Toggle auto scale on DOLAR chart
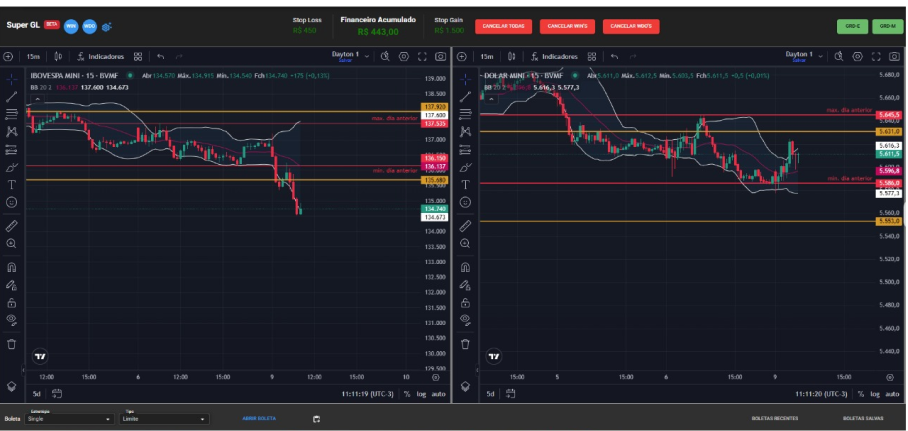Screen dimensions: 908x431 point(893,394)
